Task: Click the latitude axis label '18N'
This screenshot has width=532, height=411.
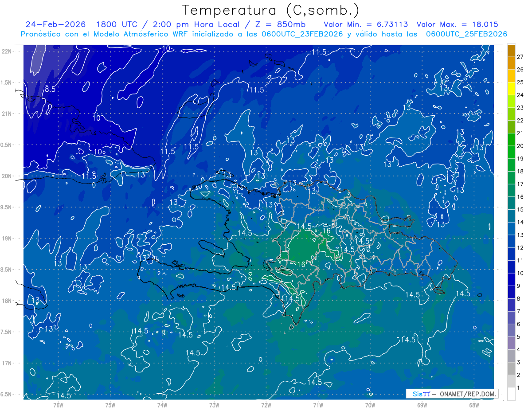Action: click(x=7, y=301)
